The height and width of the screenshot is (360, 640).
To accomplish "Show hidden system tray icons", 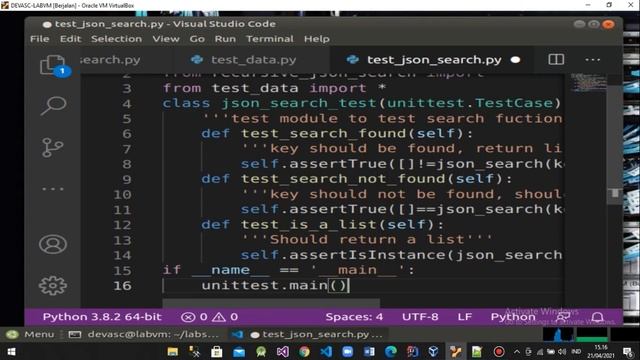I will point(517,351).
